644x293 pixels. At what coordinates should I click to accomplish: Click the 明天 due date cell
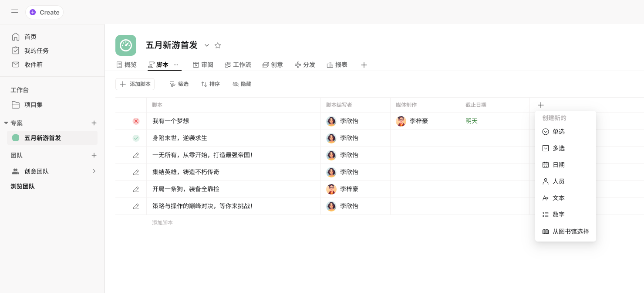click(x=472, y=121)
